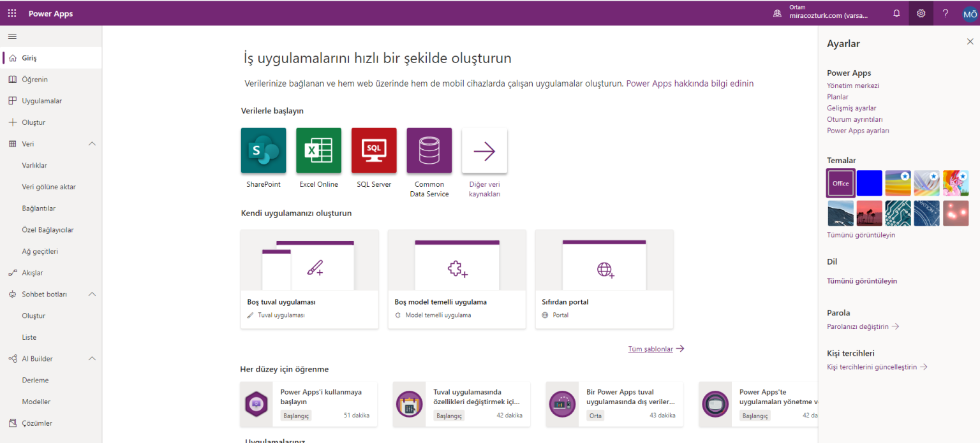This screenshot has width=980, height=443.
Task: Create Boş model temelli uygulama card
Action: click(x=457, y=279)
